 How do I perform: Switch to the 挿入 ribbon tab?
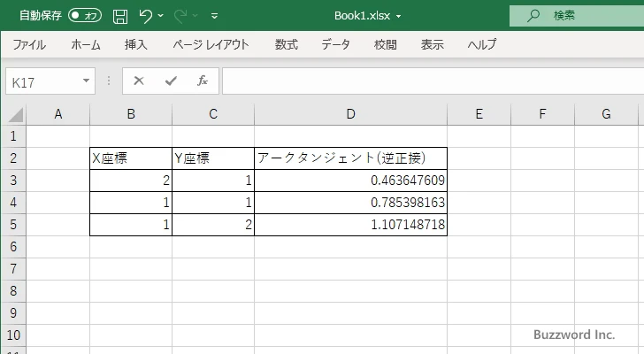[x=136, y=44]
